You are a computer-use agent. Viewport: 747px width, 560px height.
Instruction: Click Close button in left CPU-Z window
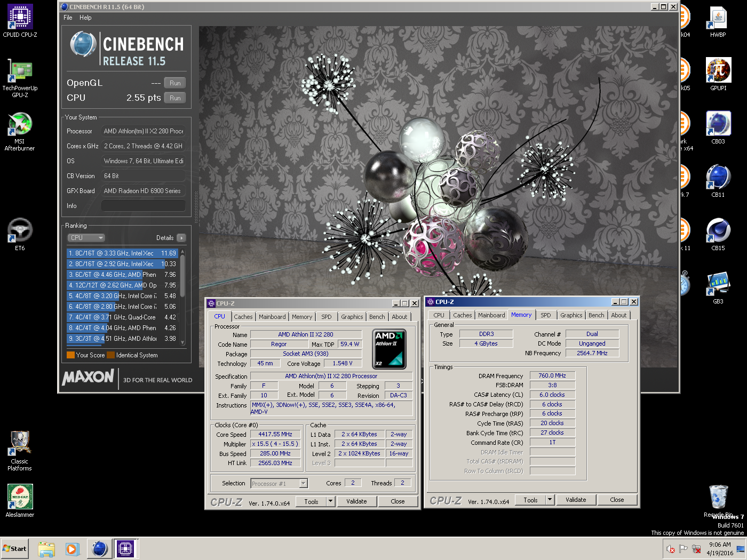pos(398,502)
